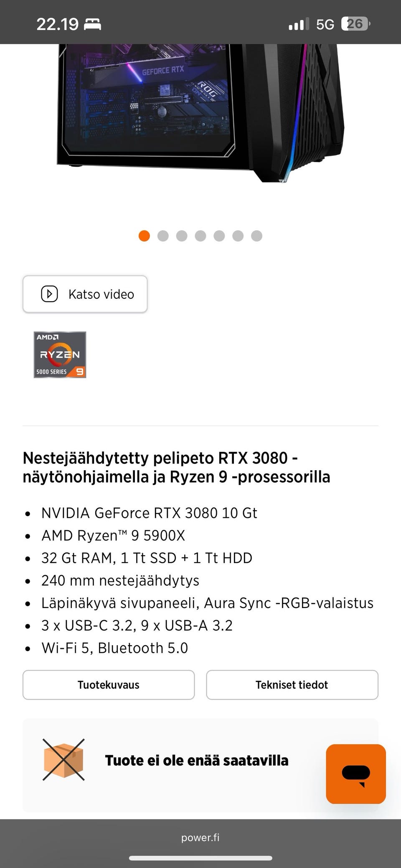Select the first orange carousel dot
Image resolution: width=401 pixels, height=868 pixels.
[x=144, y=236]
